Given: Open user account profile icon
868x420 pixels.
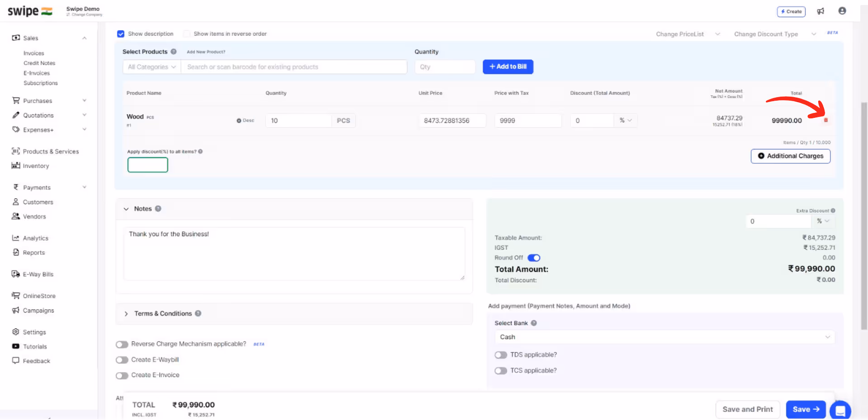Looking at the screenshot, I should (x=842, y=11).
